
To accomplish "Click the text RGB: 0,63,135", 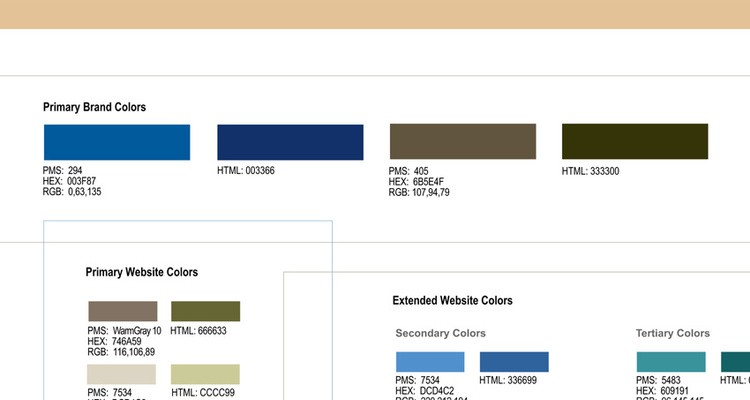I will pyautogui.click(x=72, y=191).
